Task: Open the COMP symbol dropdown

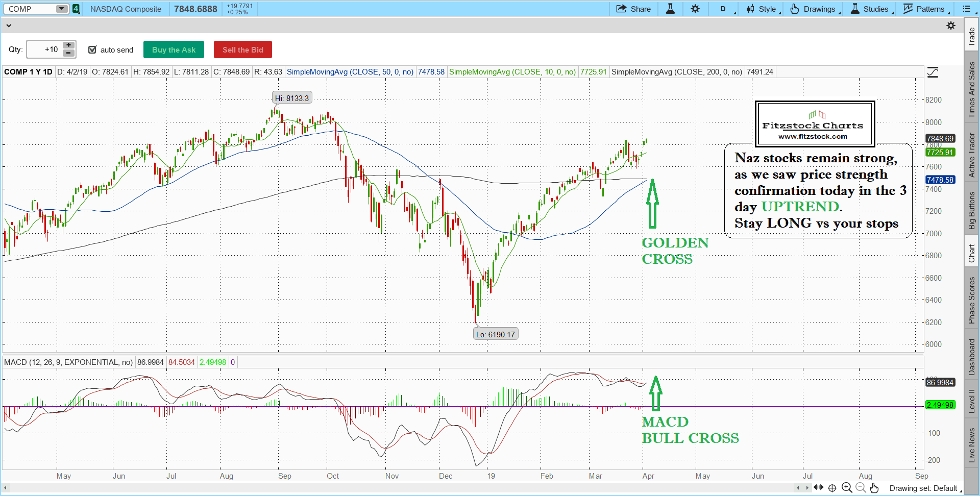Action: pos(62,9)
